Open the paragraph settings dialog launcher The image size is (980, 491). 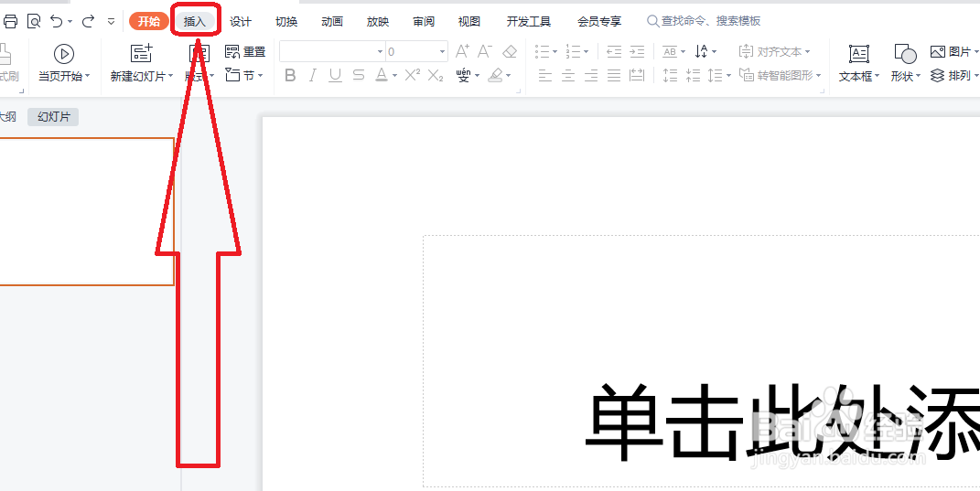click(x=822, y=91)
